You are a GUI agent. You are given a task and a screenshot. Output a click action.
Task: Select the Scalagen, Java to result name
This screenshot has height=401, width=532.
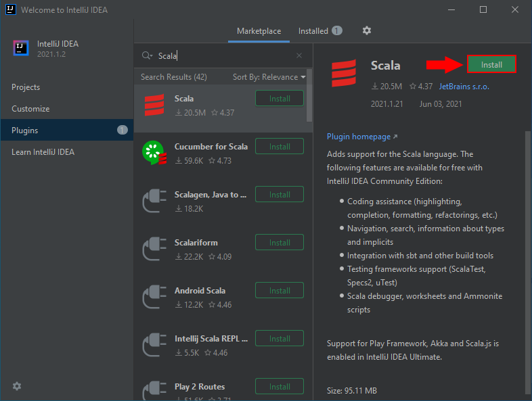pos(210,195)
